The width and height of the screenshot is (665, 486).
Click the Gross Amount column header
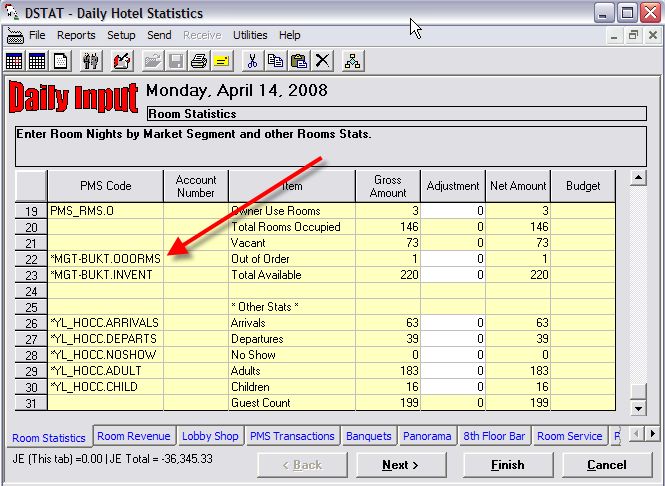[388, 186]
